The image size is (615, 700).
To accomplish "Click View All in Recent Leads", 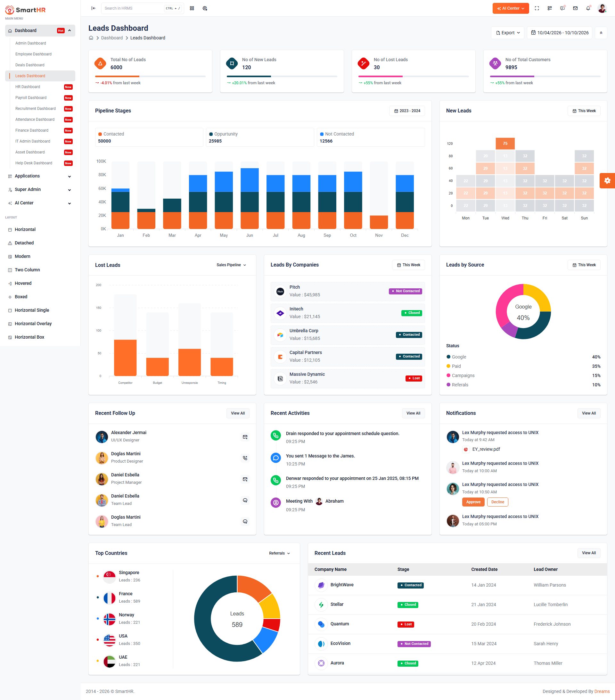I will tap(589, 553).
